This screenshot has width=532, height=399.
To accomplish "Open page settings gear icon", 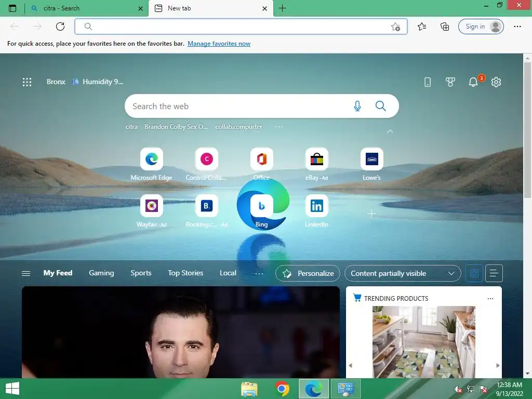I will pyautogui.click(x=496, y=82).
